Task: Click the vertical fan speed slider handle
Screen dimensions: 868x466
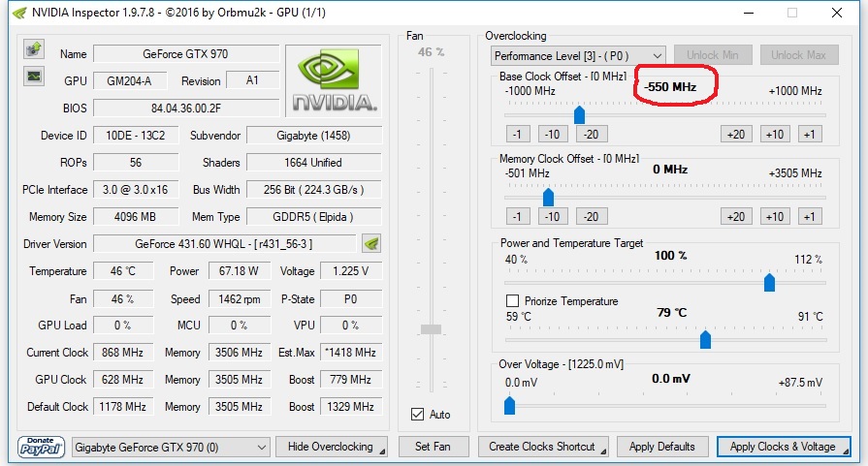Action: coord(432,329)
